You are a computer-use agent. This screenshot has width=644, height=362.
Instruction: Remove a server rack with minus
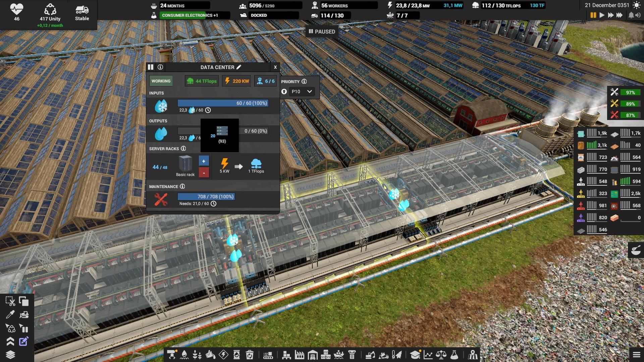click(204, 173)
